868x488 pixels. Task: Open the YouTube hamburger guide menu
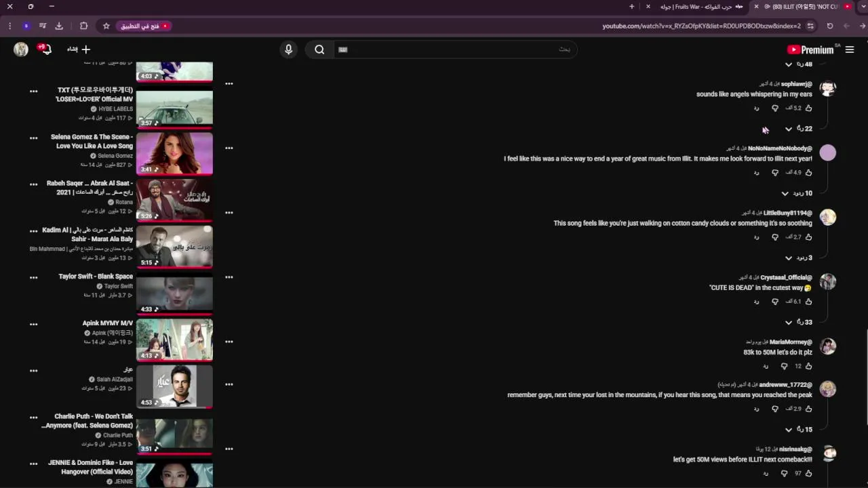pyautogui.click(x=850, y=49)
